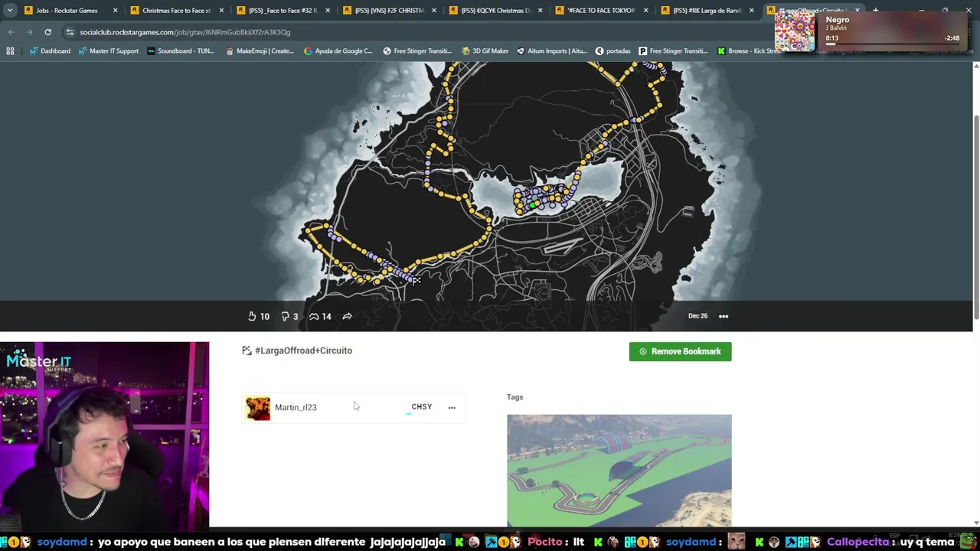This screenshot has width=980, height=551.
Task: Click the Negro album art thumbnail
Action: click(x=795, y=31)
